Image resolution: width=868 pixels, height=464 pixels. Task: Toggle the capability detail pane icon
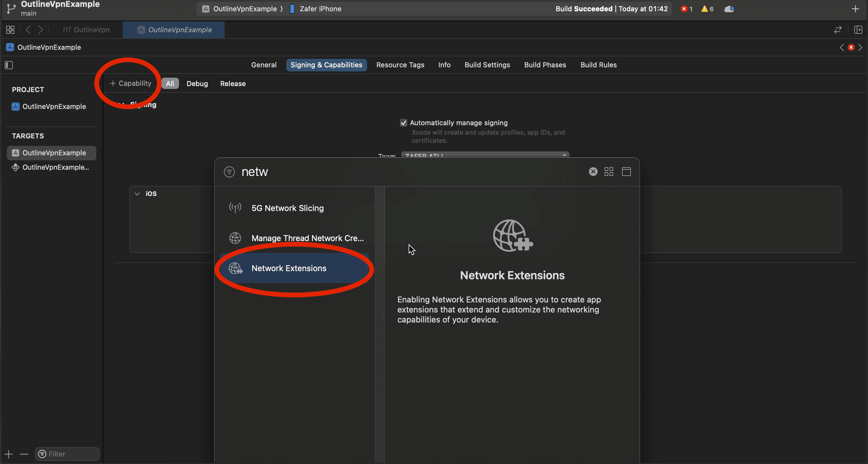(626, 172)
